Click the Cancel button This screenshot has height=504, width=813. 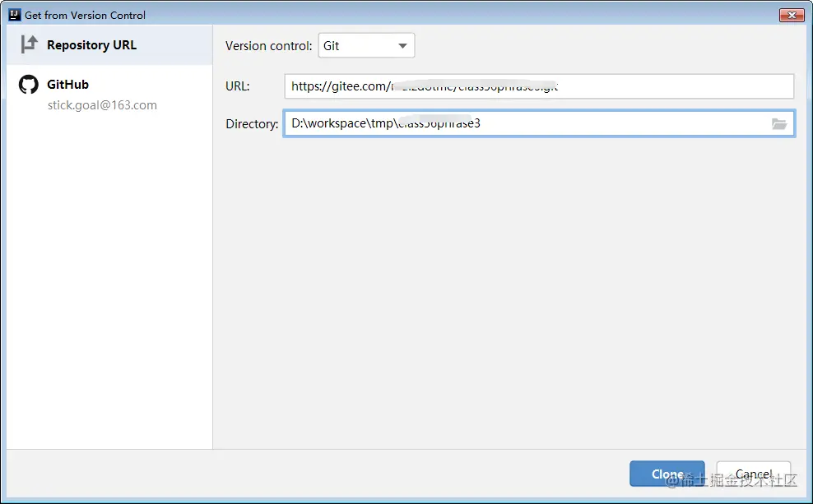(x=754, y=474)
